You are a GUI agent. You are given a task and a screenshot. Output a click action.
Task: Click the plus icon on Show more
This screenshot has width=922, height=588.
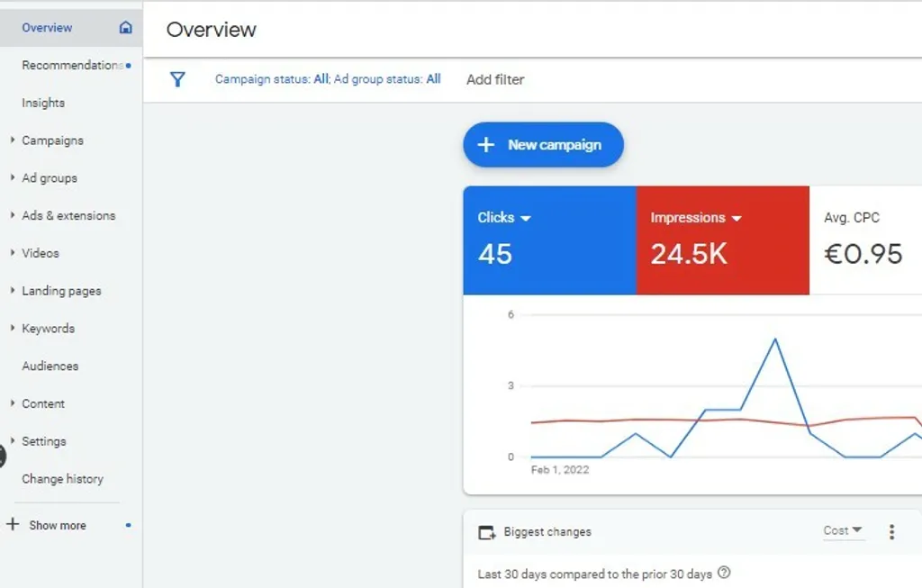[x=13, y=525]
